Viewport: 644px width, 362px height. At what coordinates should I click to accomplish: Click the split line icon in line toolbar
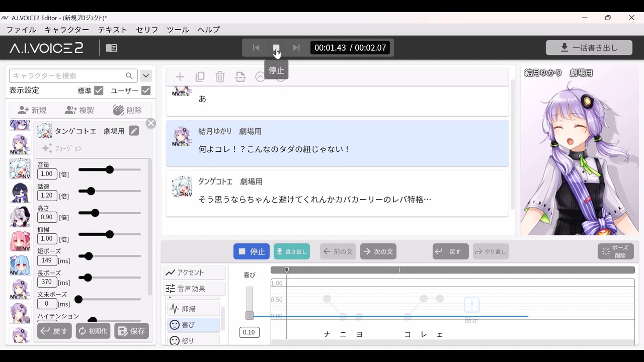[240, 77]
